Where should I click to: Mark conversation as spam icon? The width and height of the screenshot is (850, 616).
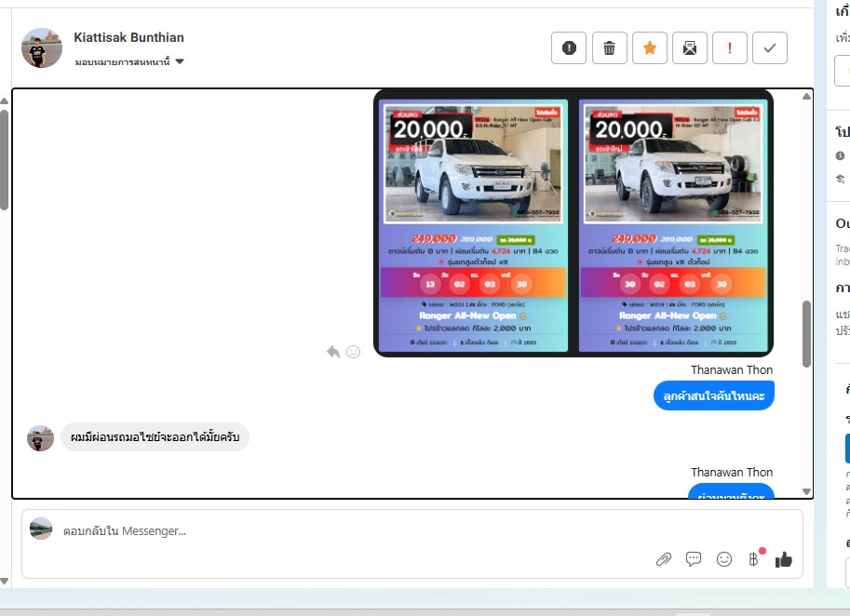coord(569,48)
